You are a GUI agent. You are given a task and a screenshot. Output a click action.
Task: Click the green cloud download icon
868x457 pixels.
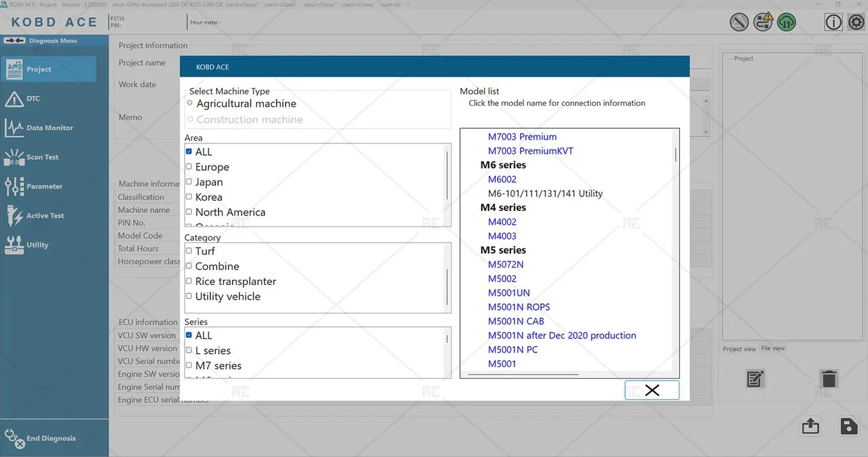tap(786, 22)
